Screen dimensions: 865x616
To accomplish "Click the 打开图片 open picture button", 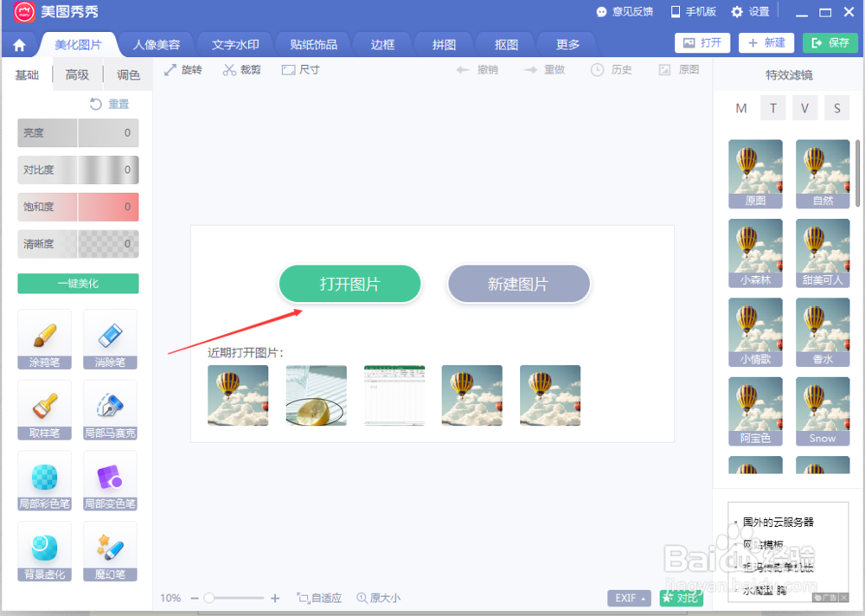I will [x=349, y=283].
